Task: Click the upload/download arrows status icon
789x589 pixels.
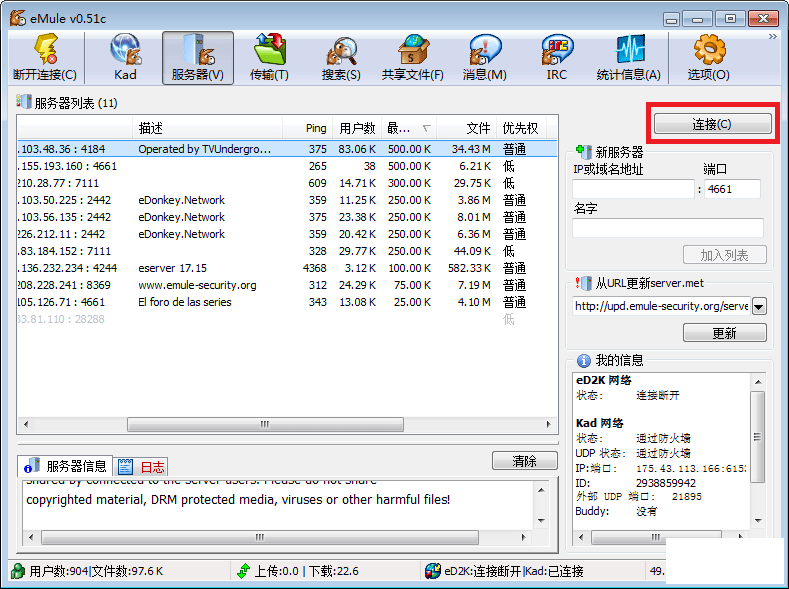Action: click(244, 571)
